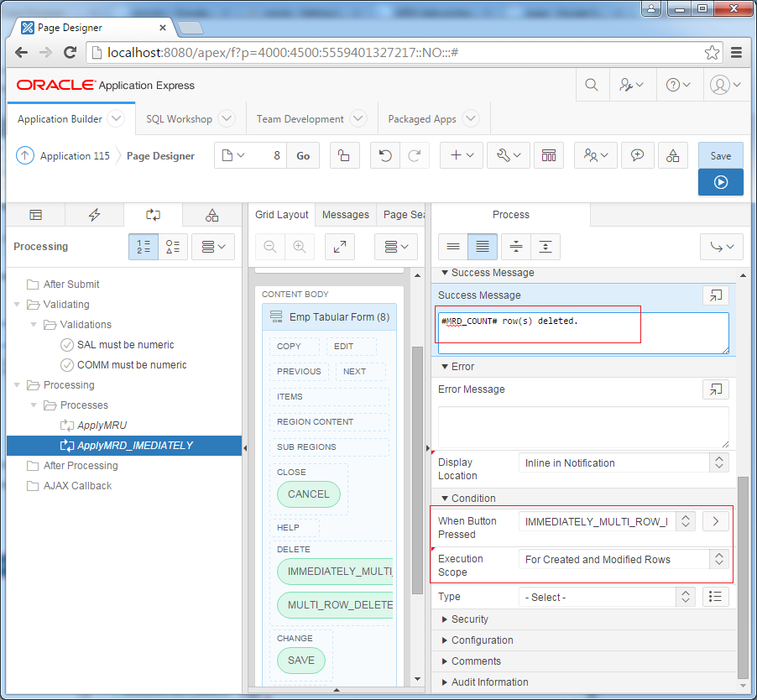
Task: Open Team Development tab
Action: point(300,118)
